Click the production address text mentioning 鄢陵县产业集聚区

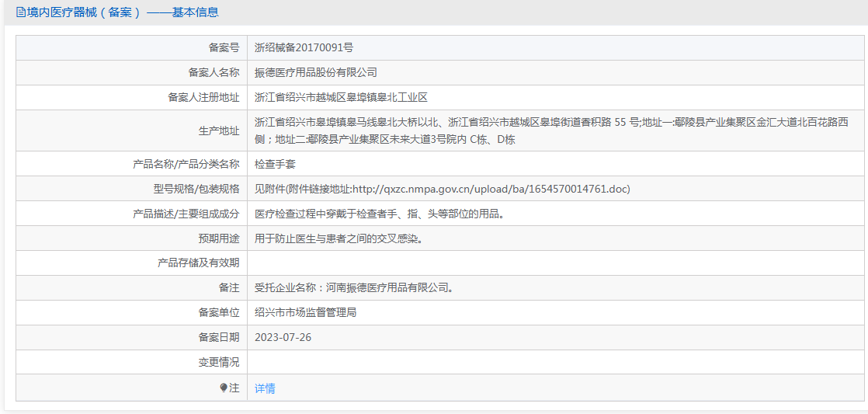[x=551, y=130]
